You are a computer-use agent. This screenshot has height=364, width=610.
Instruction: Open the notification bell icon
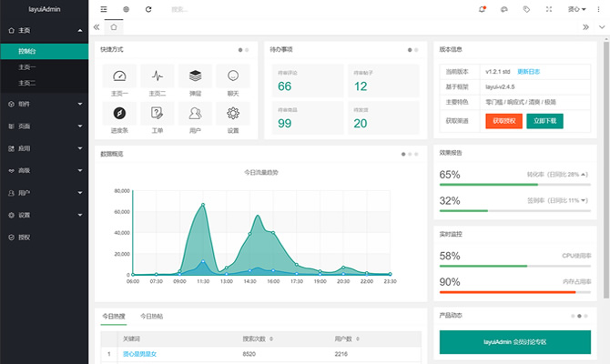[482, 9]
